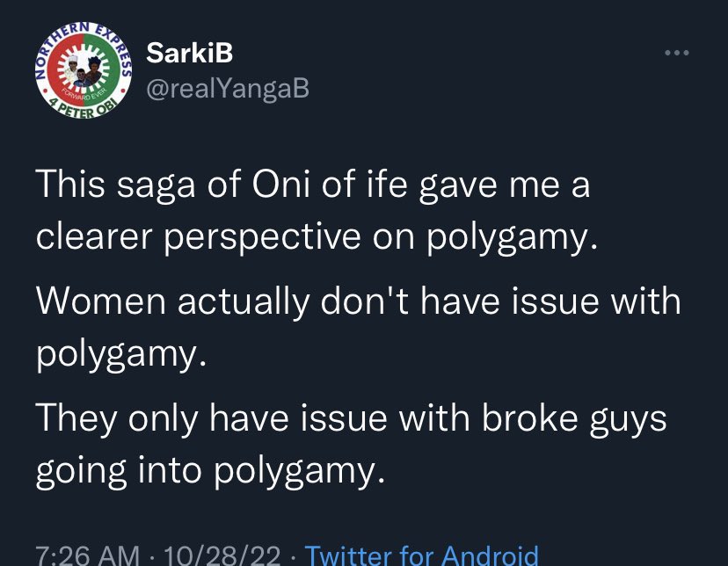Click the 10/28/22 date
Image resolution: width=728 pixels, height=566 pixels.
(x=222, y=555)
